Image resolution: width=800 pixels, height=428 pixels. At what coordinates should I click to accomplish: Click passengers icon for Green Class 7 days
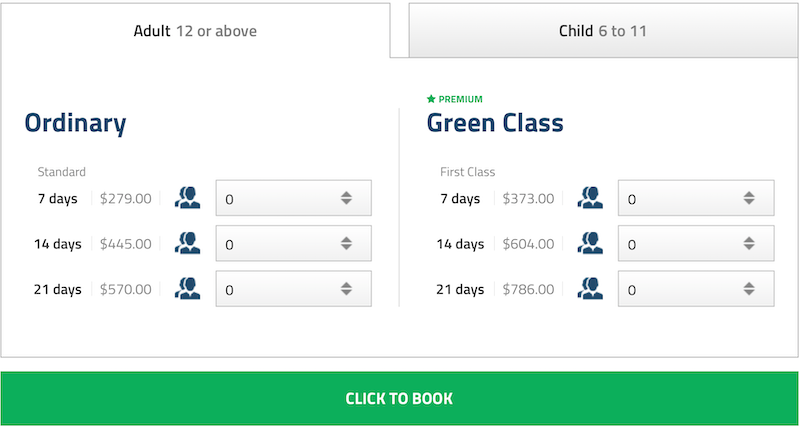click(590, 198)
